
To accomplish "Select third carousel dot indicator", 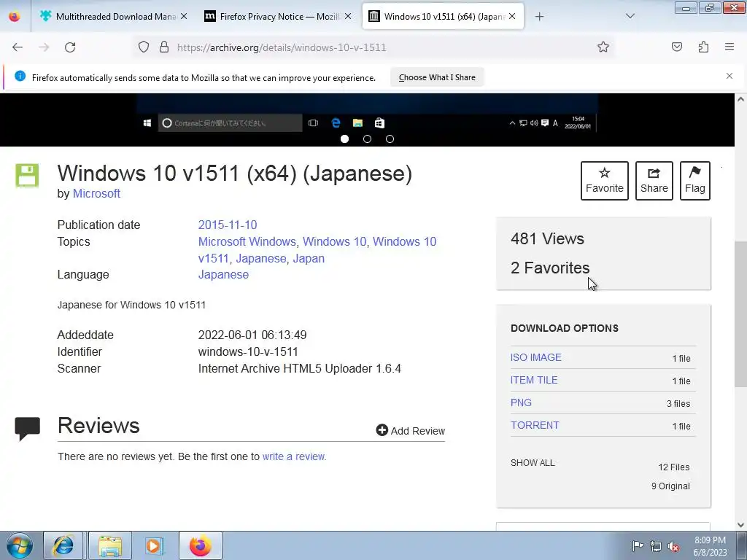I will pos(390,139).
